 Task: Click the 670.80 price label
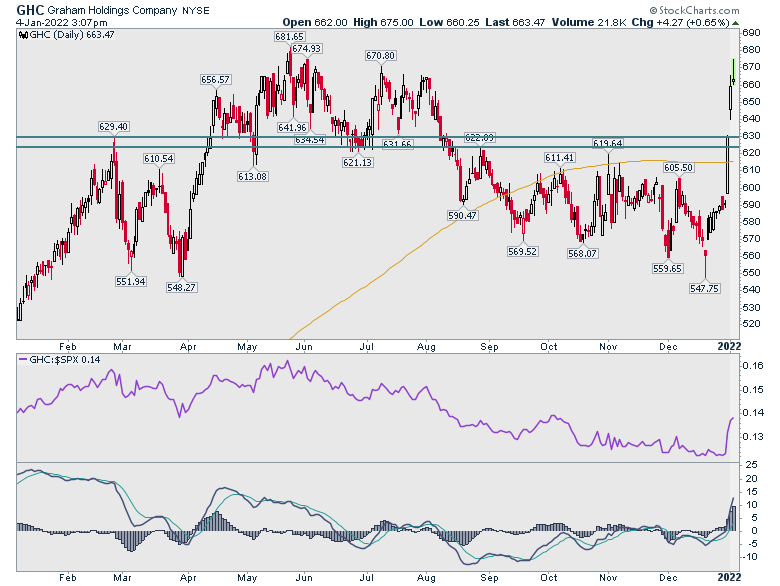tap(381, 56)
